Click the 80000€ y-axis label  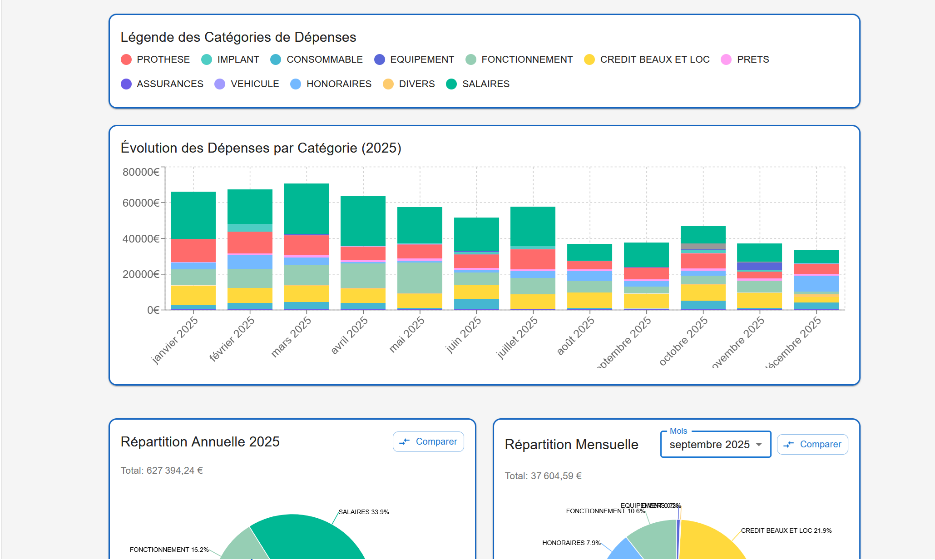pos(141,172)
